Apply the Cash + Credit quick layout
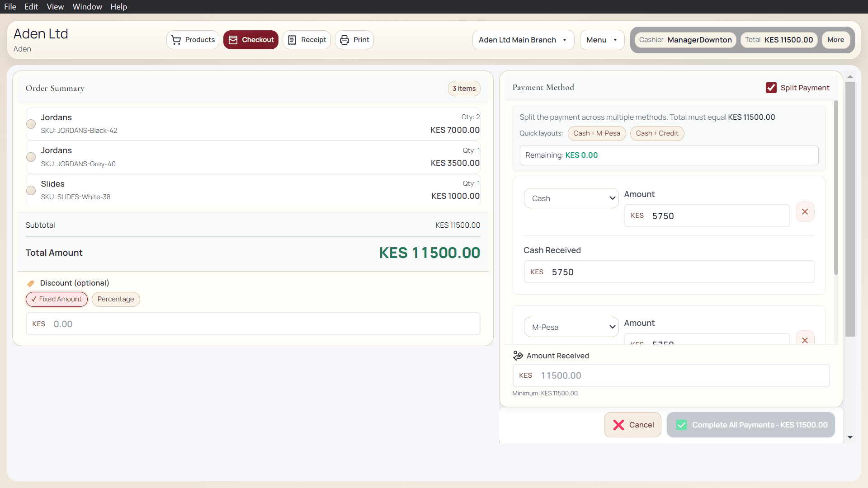The height and width of the screenshot is (488, 868). (x=657, y=133)
